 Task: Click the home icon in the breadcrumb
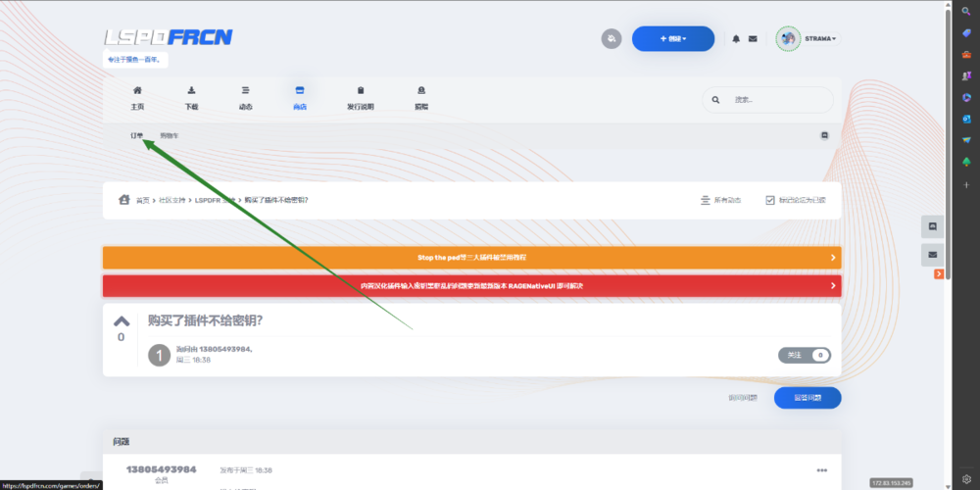[123, 200]
